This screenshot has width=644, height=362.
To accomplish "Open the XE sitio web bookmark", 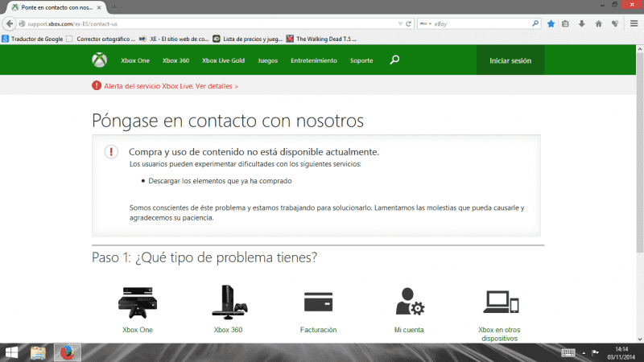I will click(x=174, y=39).
